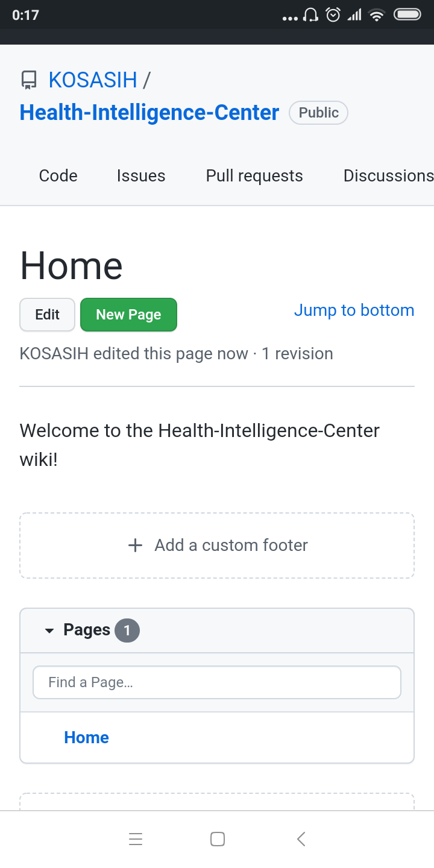Click the green New Page button
Image resolution: width=434 pixels, height=868 pixels.
pyautogui.click(x=128, y=315)
